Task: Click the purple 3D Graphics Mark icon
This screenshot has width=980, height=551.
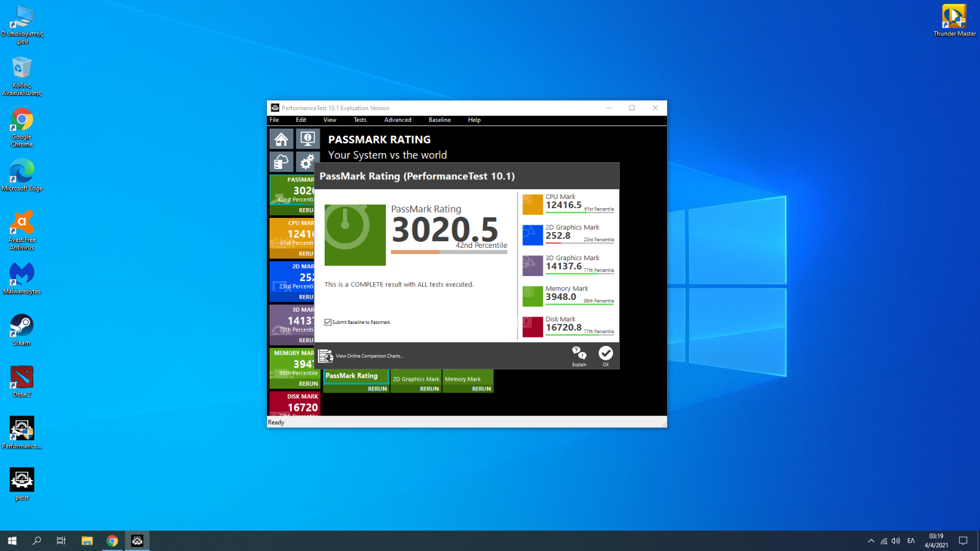Action: [532, 266]
